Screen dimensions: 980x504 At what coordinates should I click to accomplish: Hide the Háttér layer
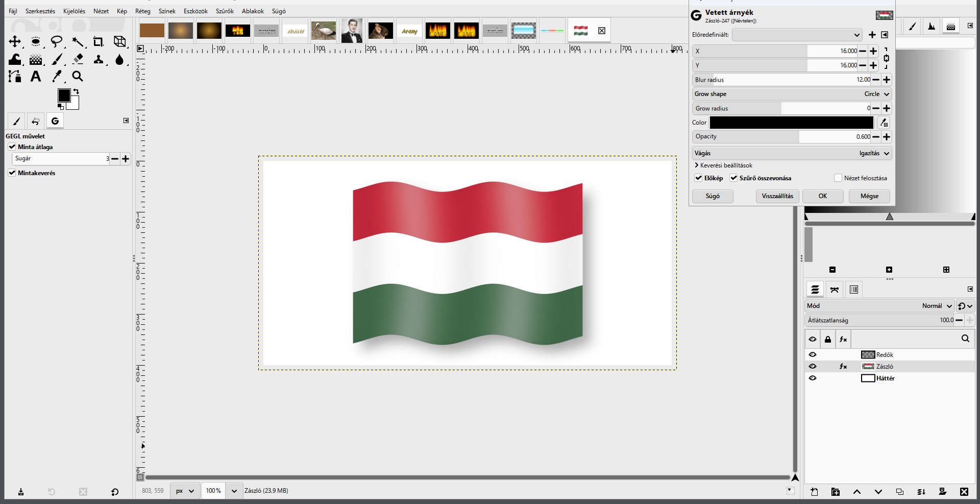click(813, 378)
